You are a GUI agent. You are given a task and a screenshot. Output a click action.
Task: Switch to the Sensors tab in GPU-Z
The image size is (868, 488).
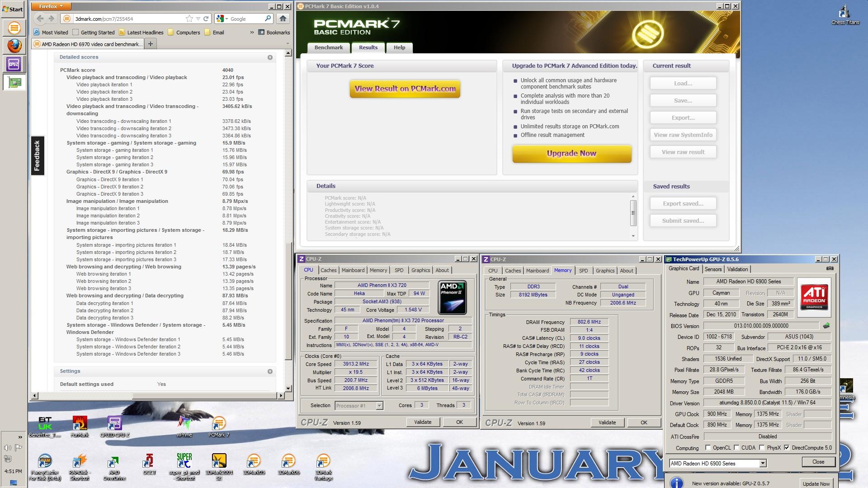713,269
